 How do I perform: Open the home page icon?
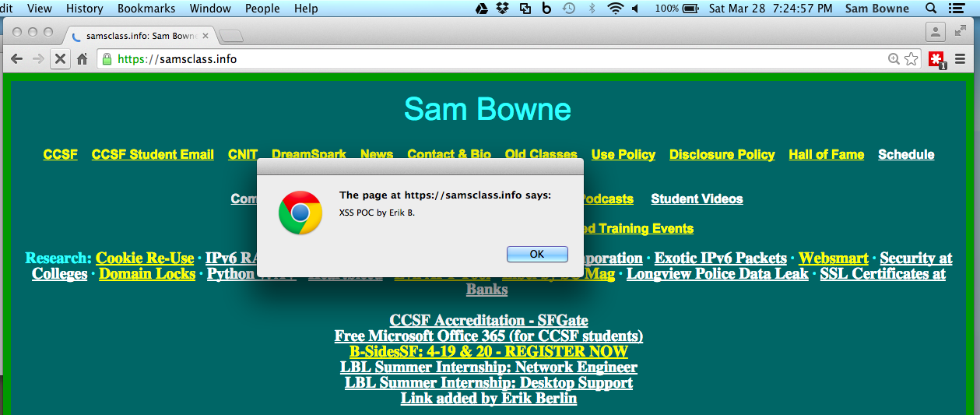pos(82,59)
